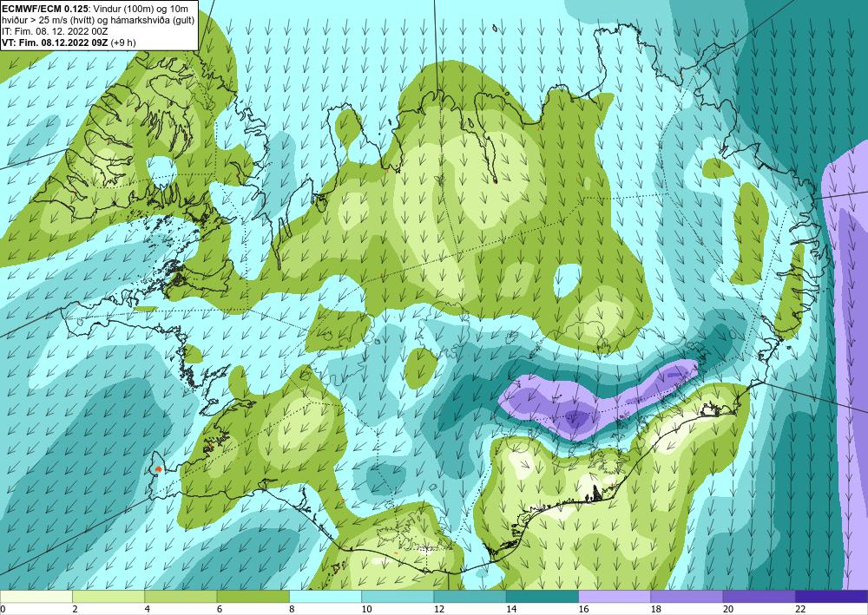Click the legend tick label '10'

coord(369,609)
